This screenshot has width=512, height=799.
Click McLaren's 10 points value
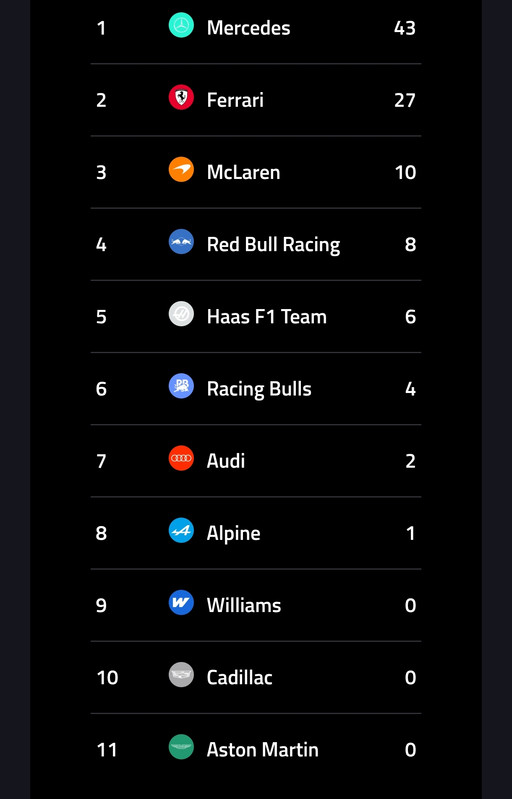(405, 172)
